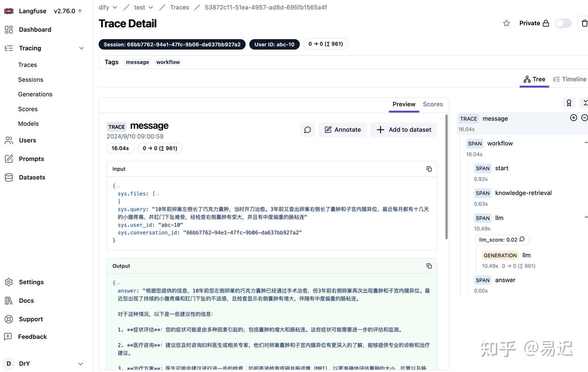Open the Support lifebuoy icon
The height and width of the screenshot is (372, 588).
coord(9,319)
